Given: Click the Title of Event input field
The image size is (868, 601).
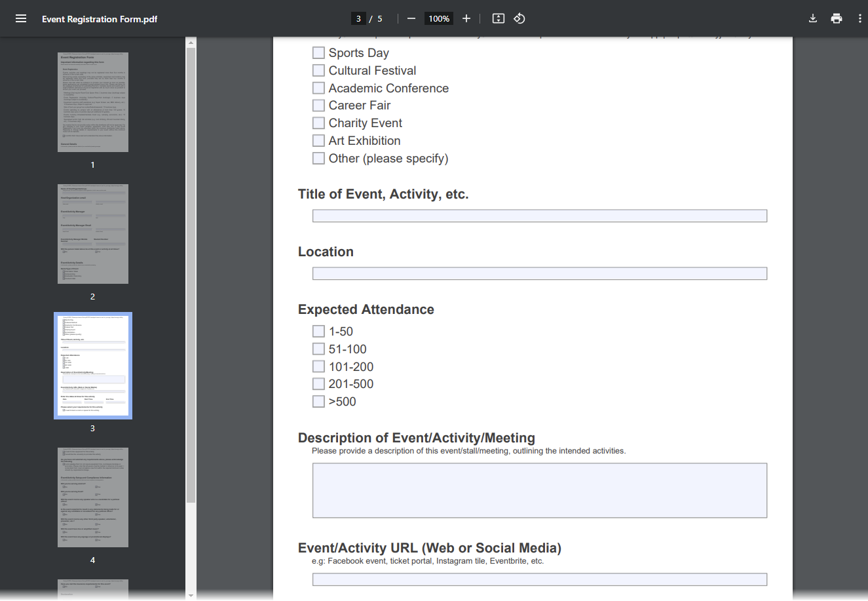Looking at the screenshot, I should click(539, 215).
